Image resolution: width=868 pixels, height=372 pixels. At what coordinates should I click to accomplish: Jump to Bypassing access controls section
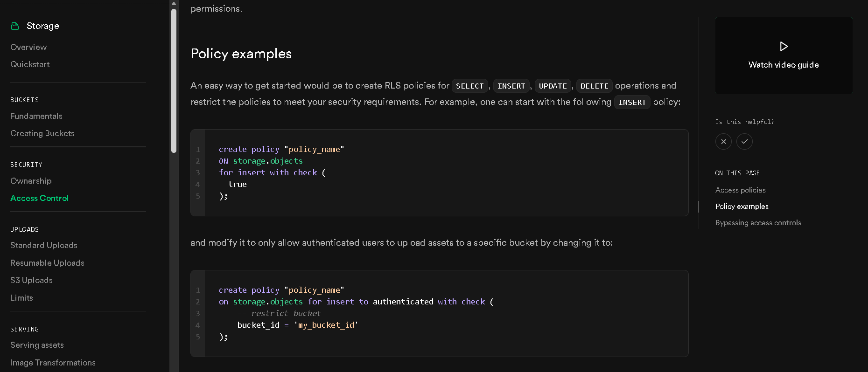758,223
